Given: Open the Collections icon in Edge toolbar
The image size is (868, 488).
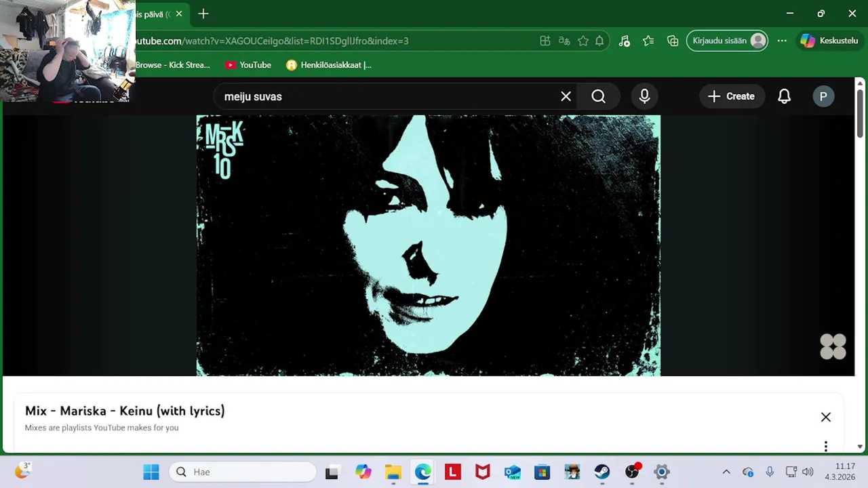Looking at the screenshot, I should point(673,41).
